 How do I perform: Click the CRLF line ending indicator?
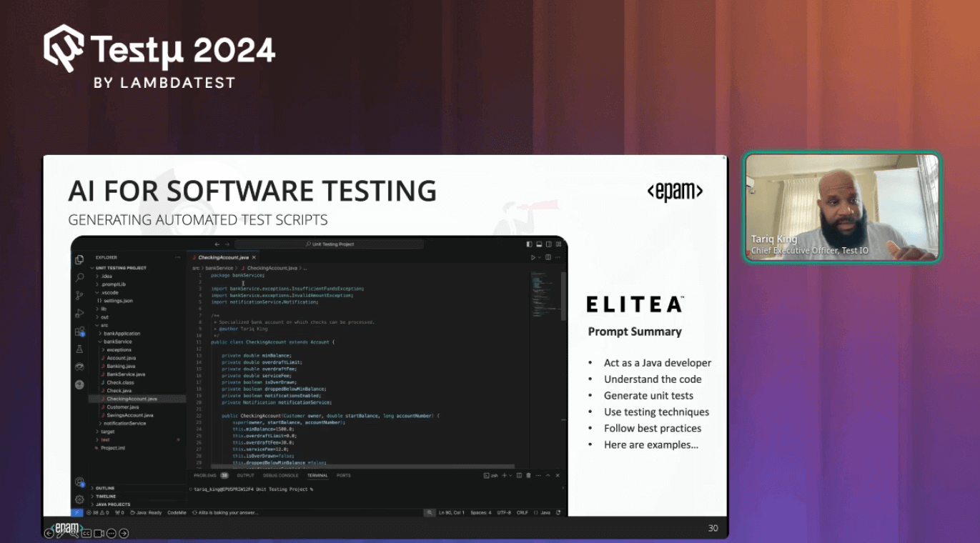click(523, 512)
